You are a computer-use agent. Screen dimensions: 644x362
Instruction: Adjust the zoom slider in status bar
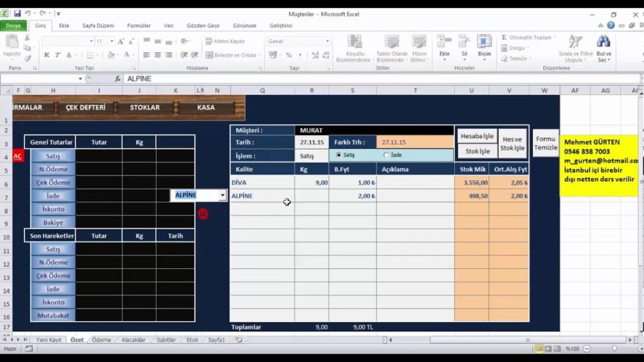click(x=614, y=349)
